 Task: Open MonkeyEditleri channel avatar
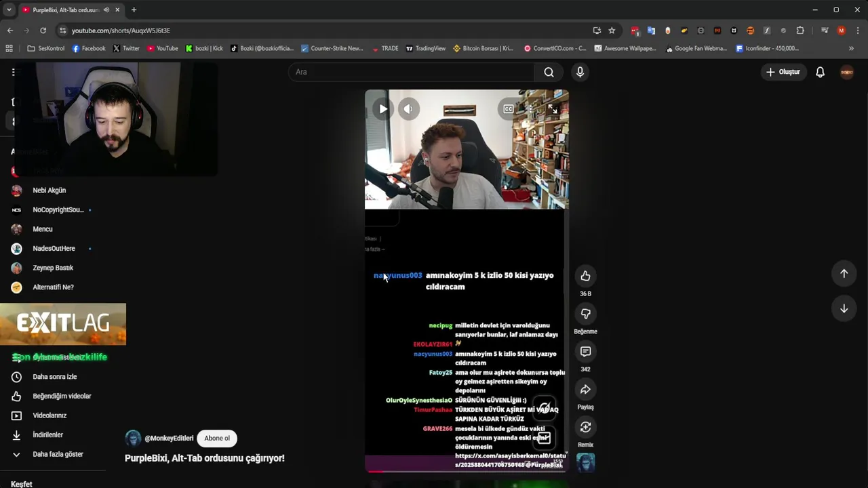coord(133,438)
